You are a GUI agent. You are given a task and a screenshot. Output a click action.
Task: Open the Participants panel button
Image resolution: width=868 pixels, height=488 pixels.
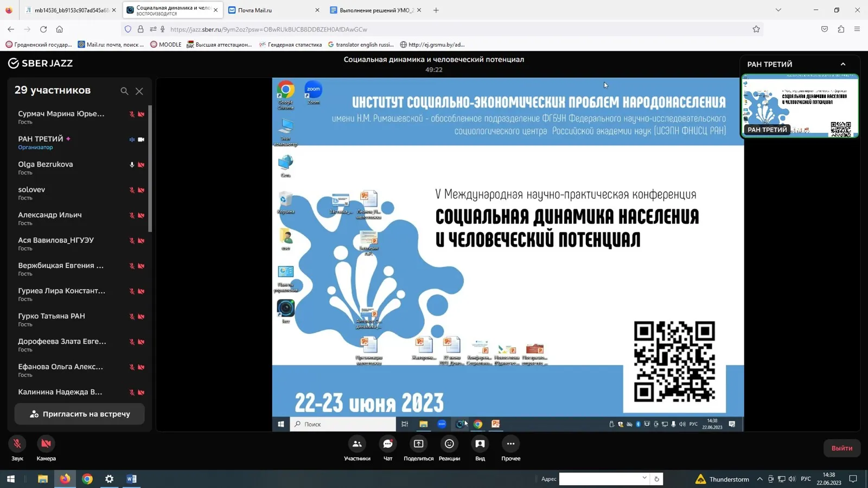tap(357, 444)
